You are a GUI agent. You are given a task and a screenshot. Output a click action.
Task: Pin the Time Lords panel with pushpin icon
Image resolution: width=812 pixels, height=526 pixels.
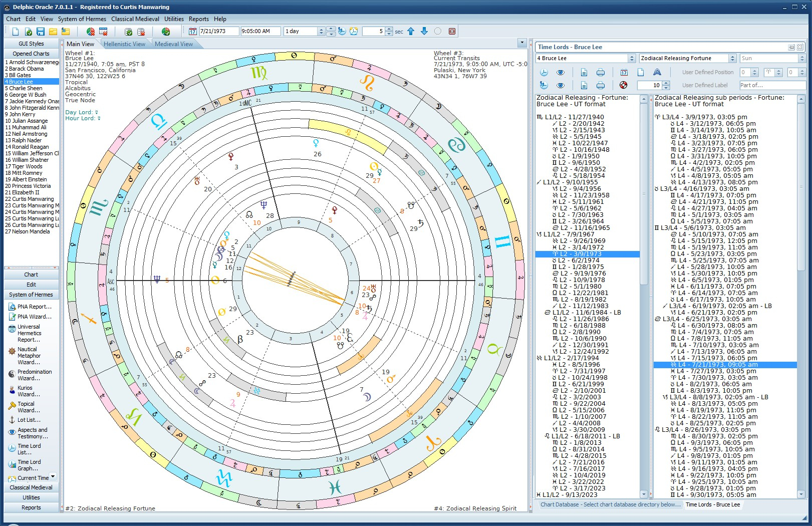click(792, 47)
